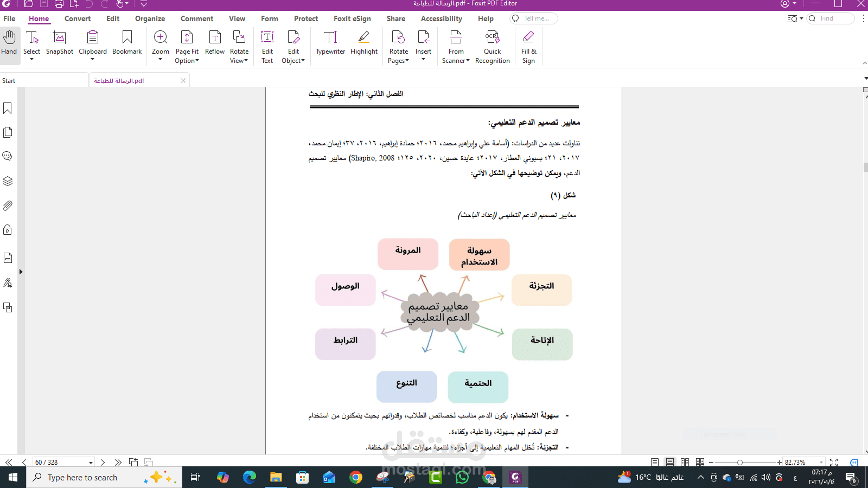Open the digital signatures side panel
The width and height of the screenshot is (868, 488).
click(x=8, y=282)
